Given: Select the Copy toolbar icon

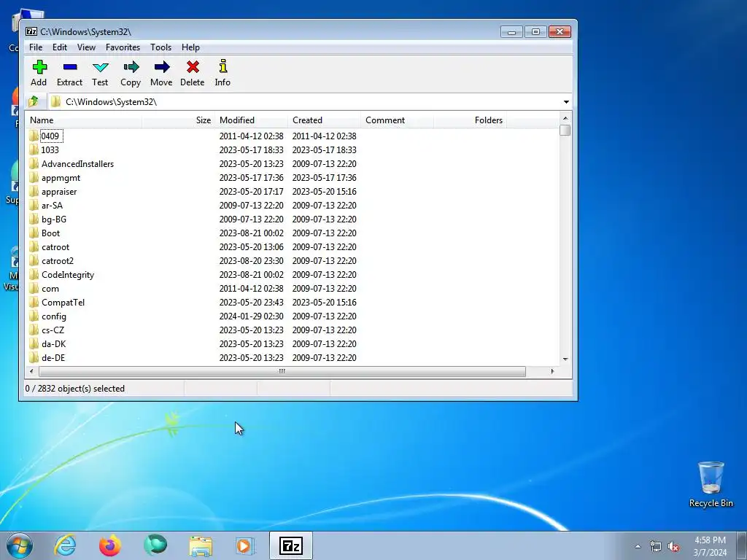Looking at the screenshot, I should (131, 67).
